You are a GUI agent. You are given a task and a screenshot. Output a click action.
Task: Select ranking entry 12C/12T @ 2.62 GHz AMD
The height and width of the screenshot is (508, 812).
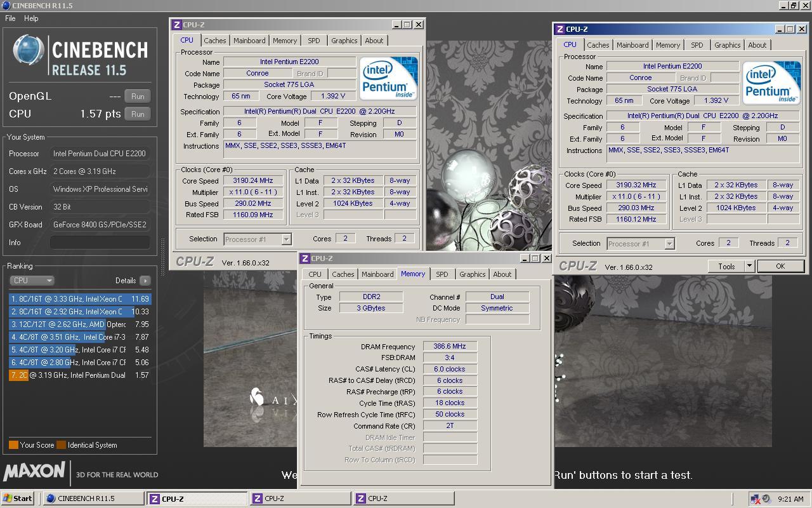click(80, 324)
